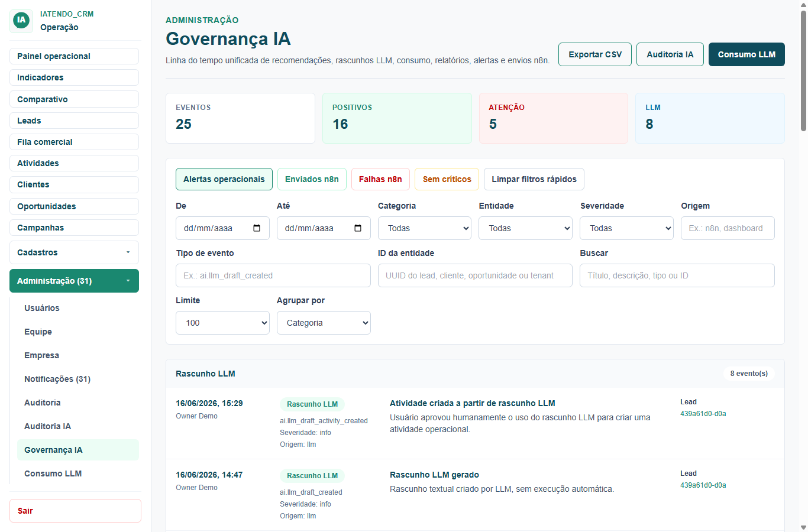Collapse the Administração (31) group
808x532 pixels.
tap(74, 281)
